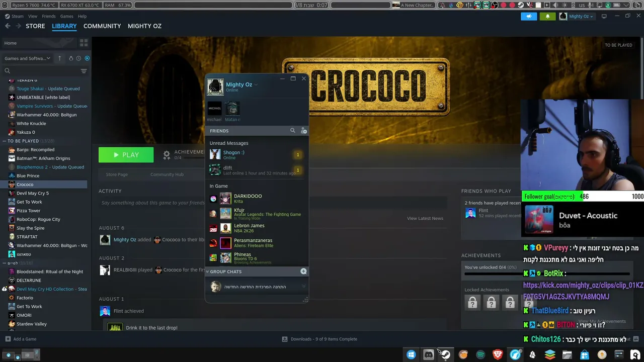Open the Community Hub link
Screen dimensions: 644x362
coord(167,174)
